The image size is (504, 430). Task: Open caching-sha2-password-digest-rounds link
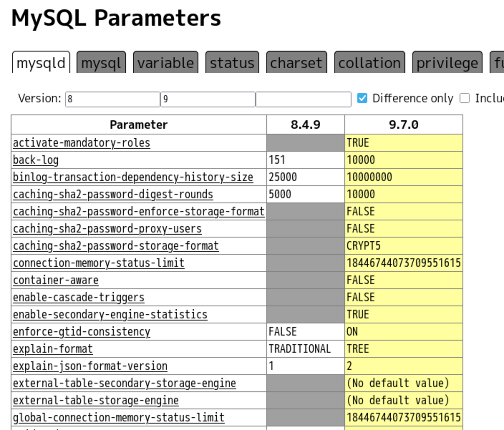coord(113,194)
